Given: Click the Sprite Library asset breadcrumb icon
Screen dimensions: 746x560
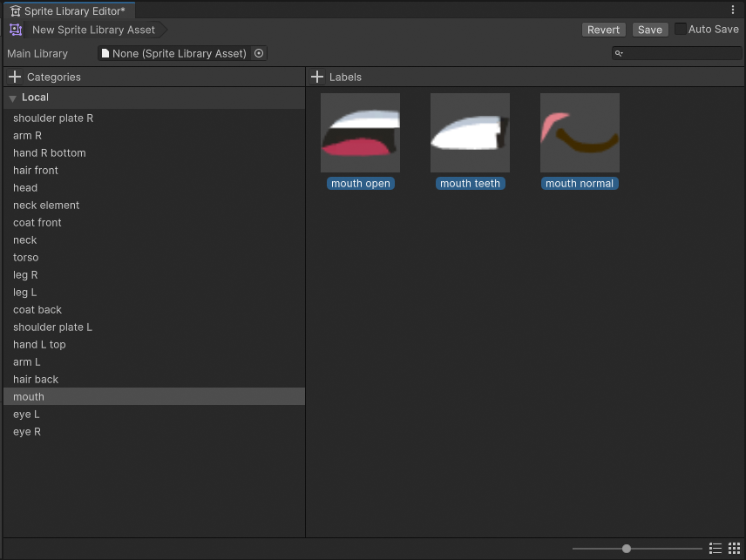Looking at the screenshot, I should [x=16, y=30].
